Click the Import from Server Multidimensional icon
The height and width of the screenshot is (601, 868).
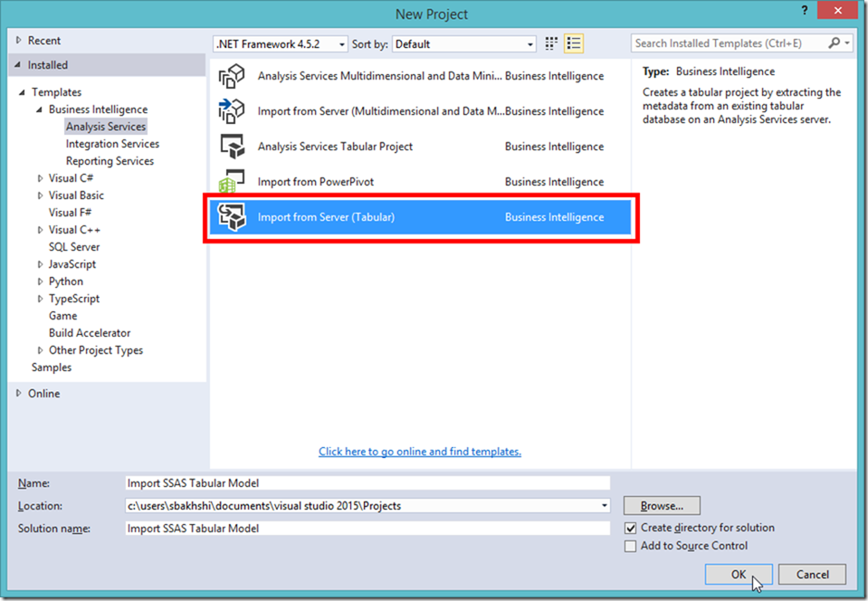pyautogui.click(x=232, y=110)
